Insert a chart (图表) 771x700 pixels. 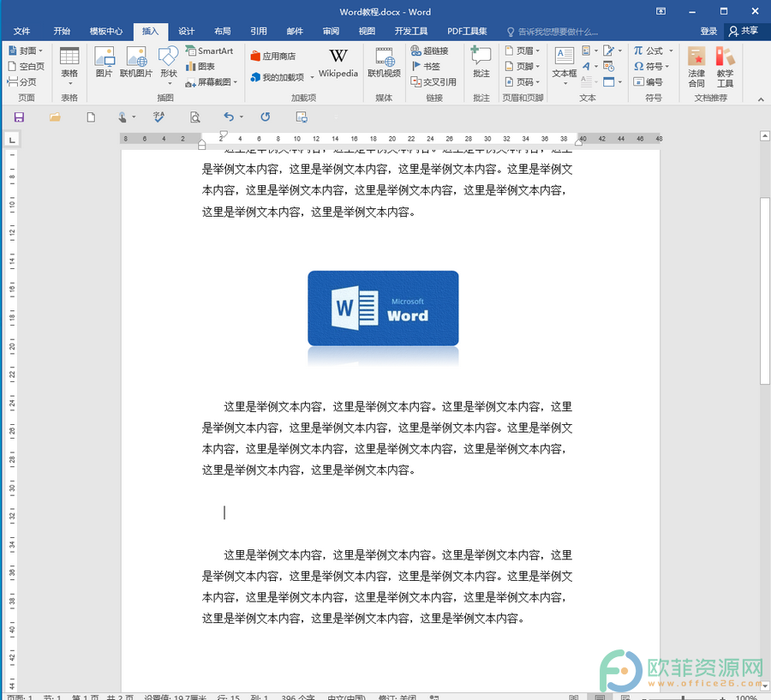[200, 67]
